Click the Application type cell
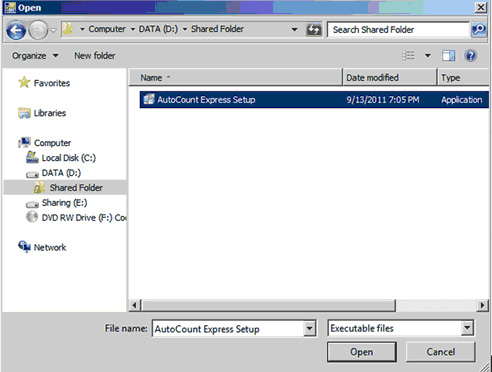 (x=462, y=100)
